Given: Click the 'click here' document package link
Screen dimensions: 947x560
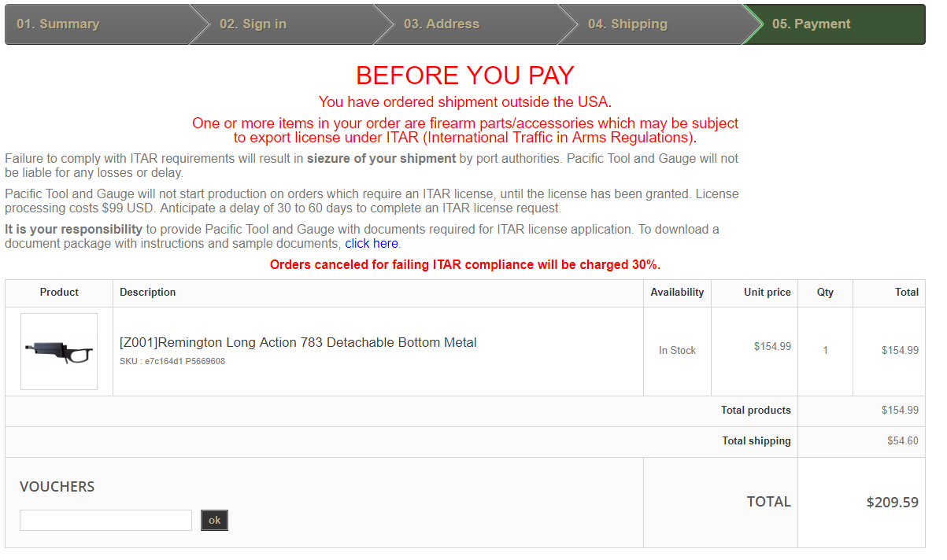Looking at the screenshot, I should (x=372, y=244).
